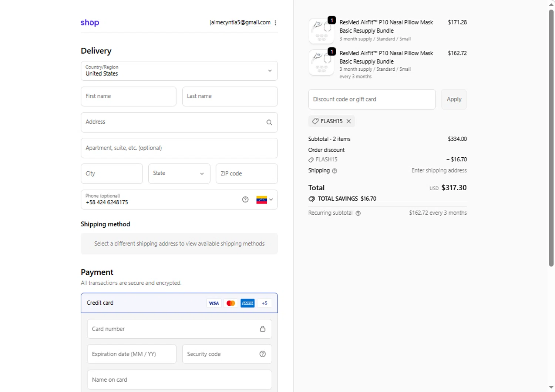The height and width of the screenshot is (392, 555).
Task: Click the Security code field
Action: click(227, 354)
